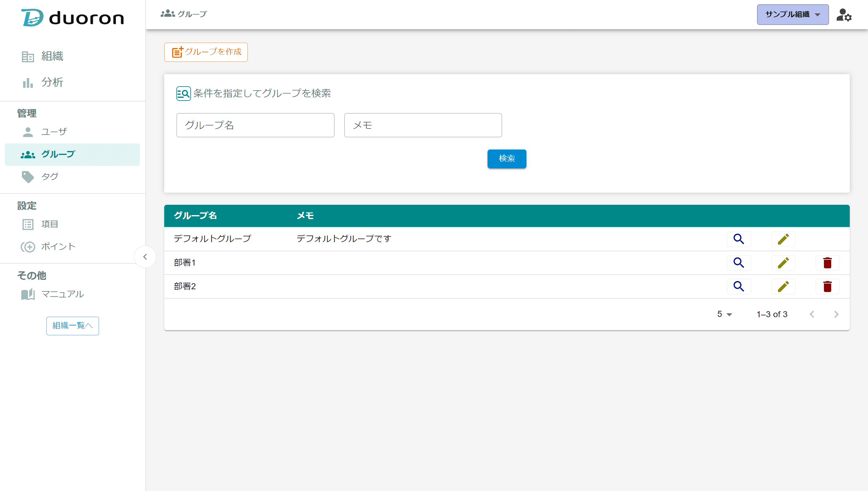Image resolution: width=868 pixels, height=491 pixels.
Task: Delete 部署1 with trash icon
Action: pyautogui.click(x=828, y=263)
